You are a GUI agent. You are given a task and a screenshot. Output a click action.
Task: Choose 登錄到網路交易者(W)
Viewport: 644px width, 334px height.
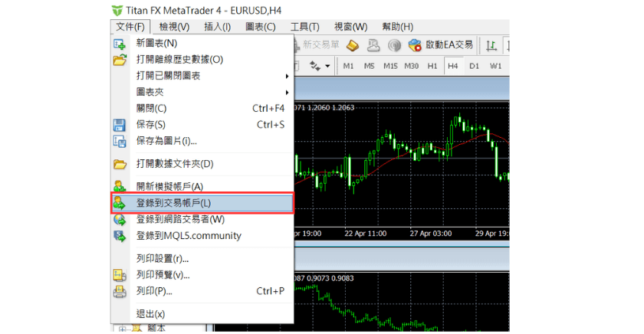coord(202,220)
